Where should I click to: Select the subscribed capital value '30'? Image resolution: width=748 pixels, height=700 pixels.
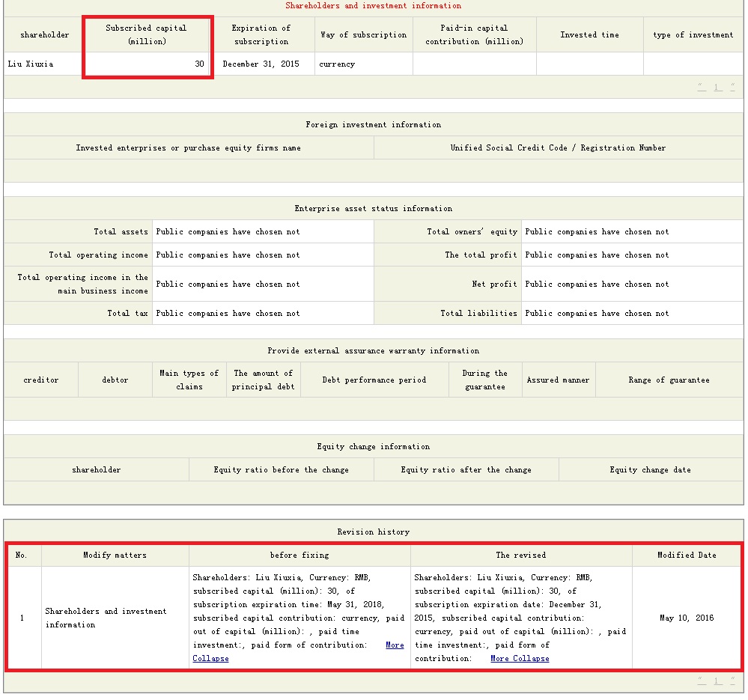coord(199,64)
